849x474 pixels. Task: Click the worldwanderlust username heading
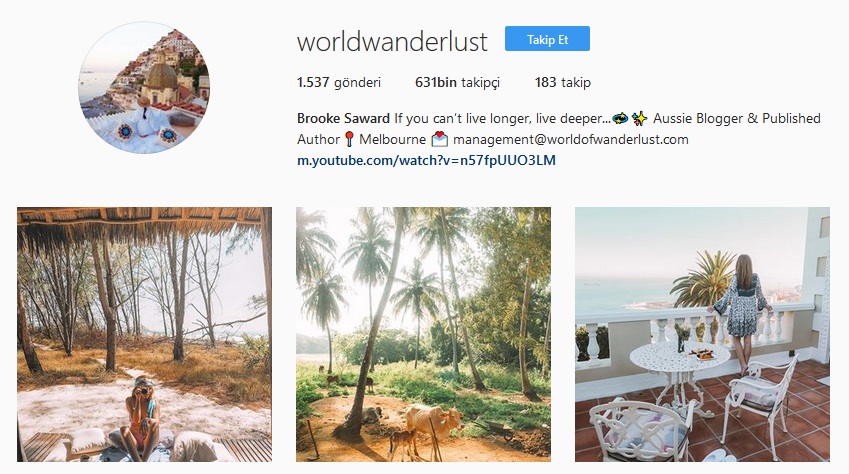392,42
